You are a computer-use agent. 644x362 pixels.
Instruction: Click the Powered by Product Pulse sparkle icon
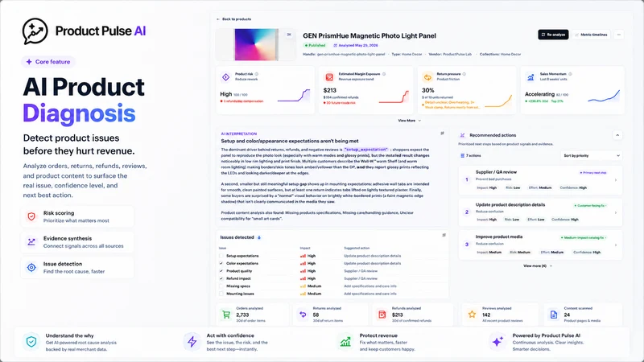coord(497,341)
